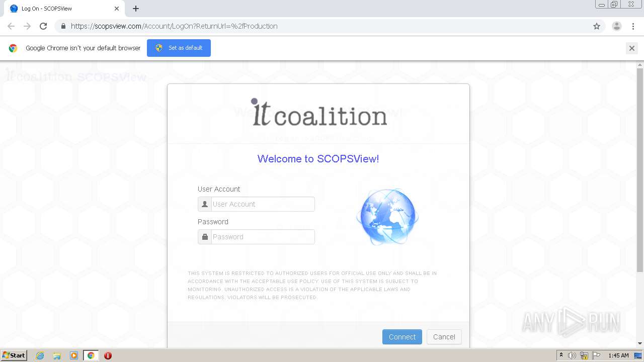Click the Cancel button
644x362 pixels.
444,337
